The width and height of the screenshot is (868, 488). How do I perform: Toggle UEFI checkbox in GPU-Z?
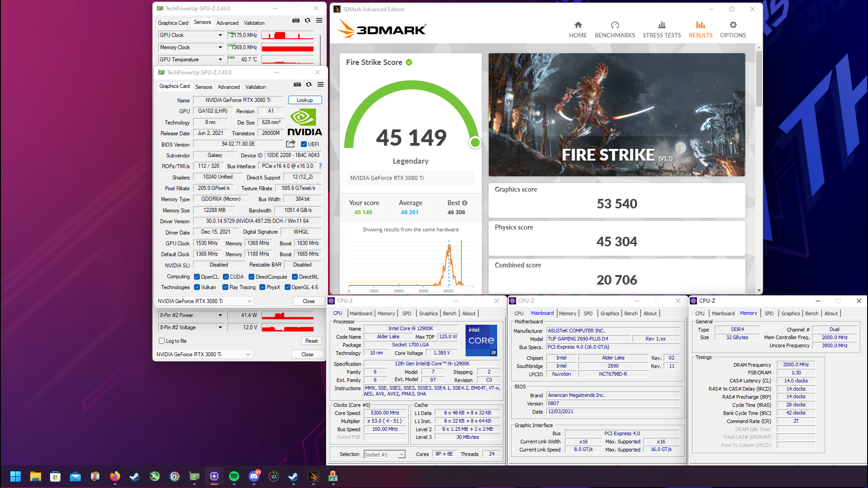click(304, 144)
